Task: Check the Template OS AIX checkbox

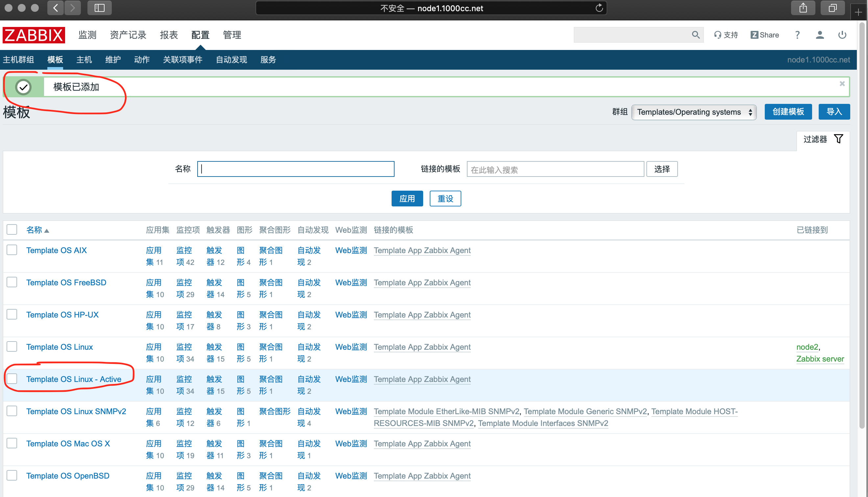Action: pyautogui.click(x=12, y=250)
